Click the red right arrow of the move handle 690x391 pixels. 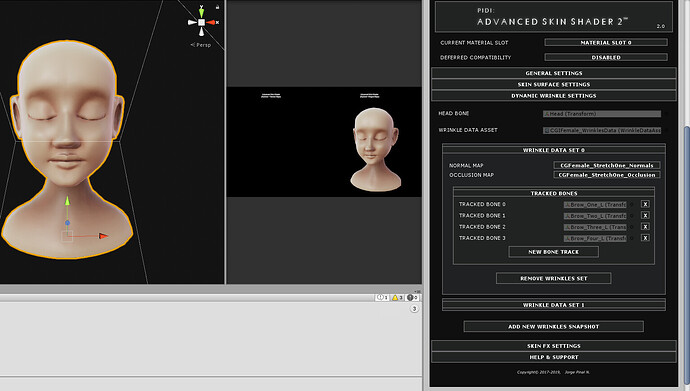tap(103, 236)
